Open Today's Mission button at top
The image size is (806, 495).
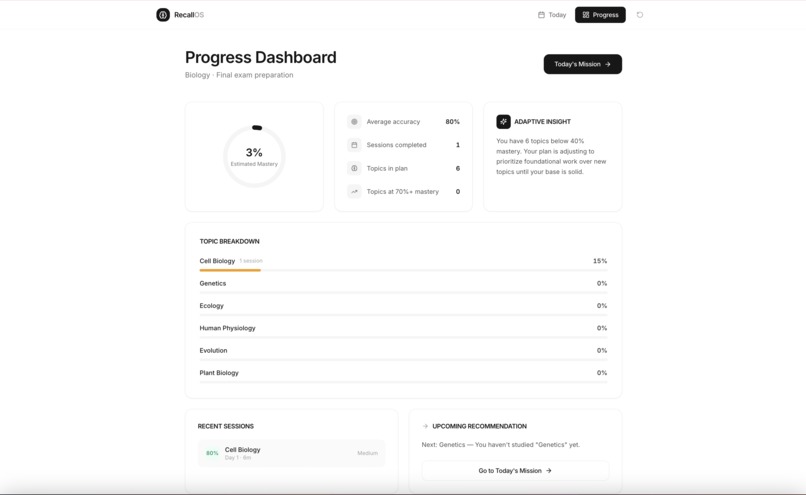point(582,64)
